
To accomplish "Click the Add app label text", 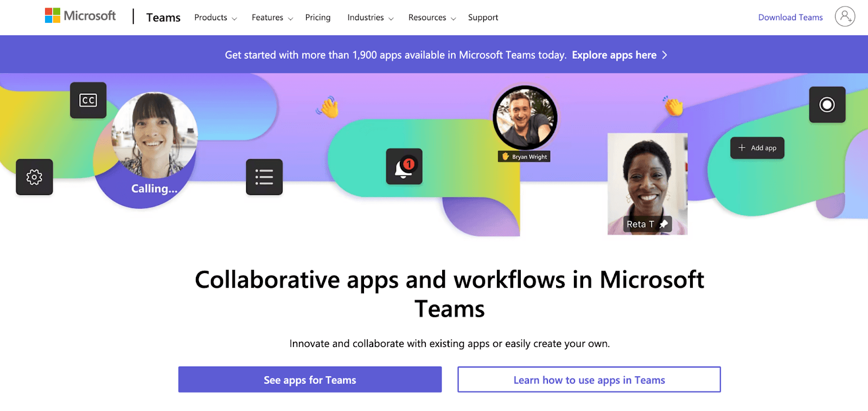I will point(763,148).
